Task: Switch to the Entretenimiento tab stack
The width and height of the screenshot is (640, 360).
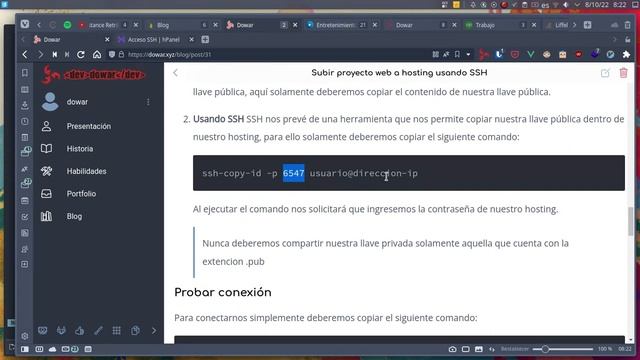Action: click(x=341, y=25)
